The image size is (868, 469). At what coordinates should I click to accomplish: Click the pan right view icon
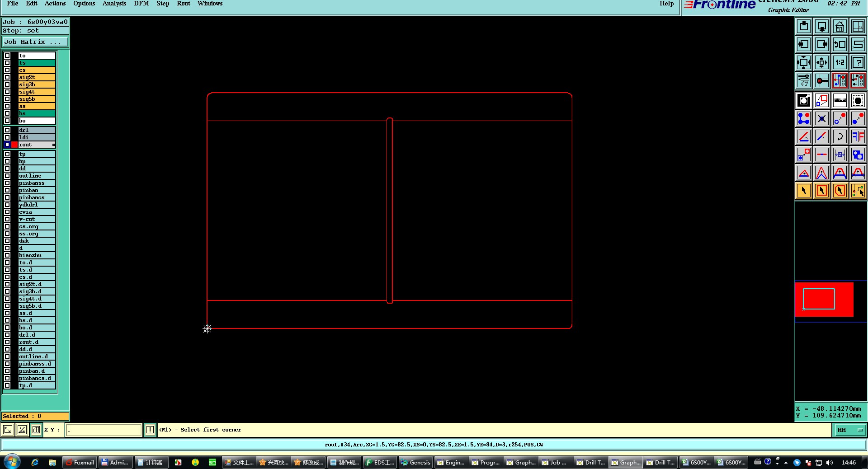point(822,44)
